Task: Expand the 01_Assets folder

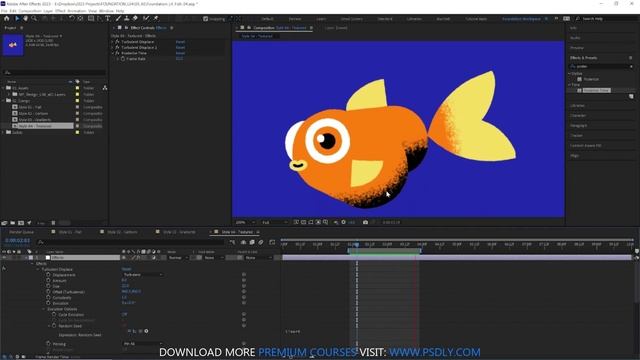Action: tap(3, 88)
